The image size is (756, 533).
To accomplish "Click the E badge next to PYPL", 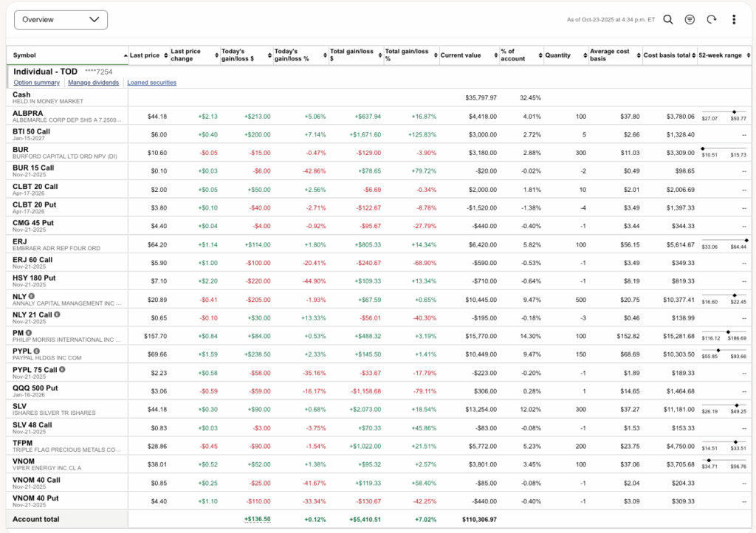I will coord(37,351).
